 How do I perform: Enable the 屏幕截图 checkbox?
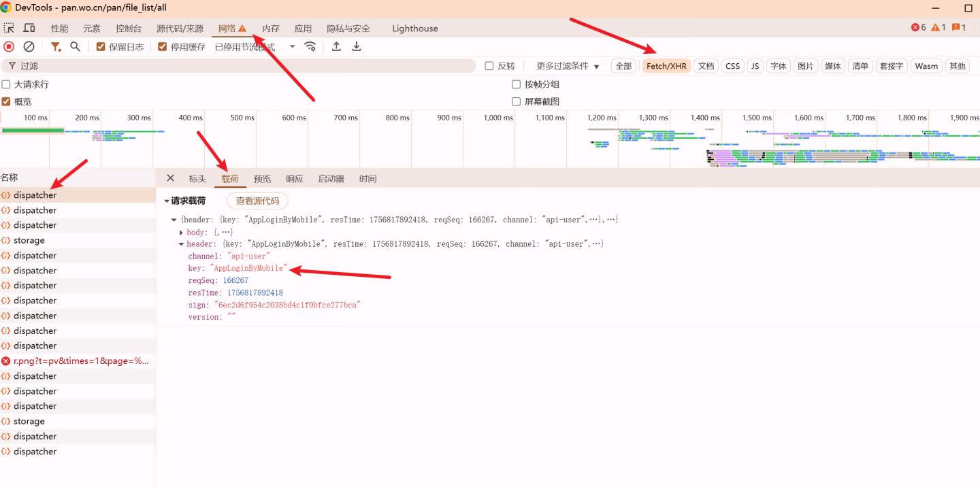point(516,101)
